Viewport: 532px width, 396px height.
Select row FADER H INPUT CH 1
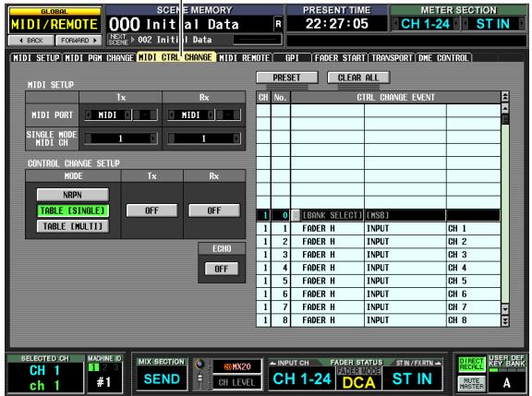(379, 229)
